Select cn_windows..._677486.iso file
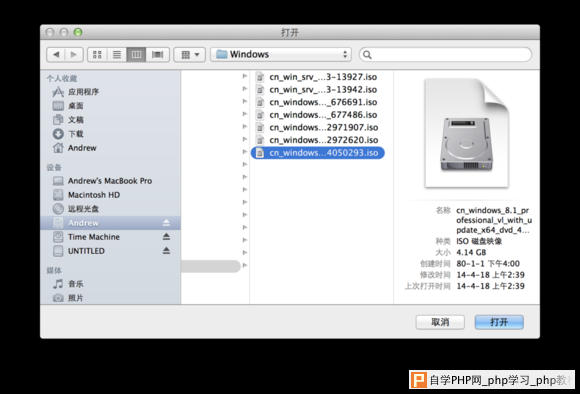This screenshot has width=580, height=394. (x=317, y=115)
